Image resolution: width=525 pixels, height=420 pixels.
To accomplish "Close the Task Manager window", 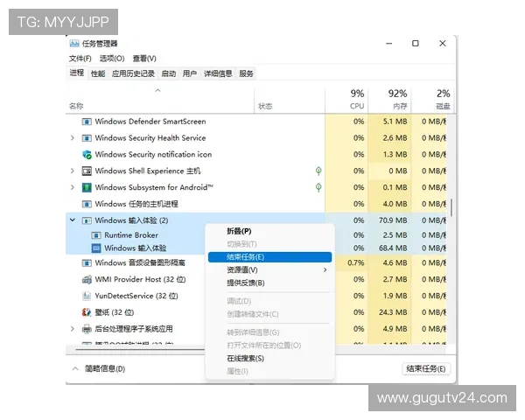I will (442, 44).
